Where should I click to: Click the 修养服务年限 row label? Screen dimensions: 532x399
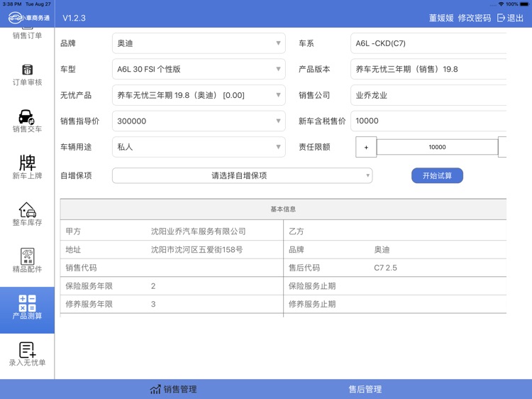89,304
